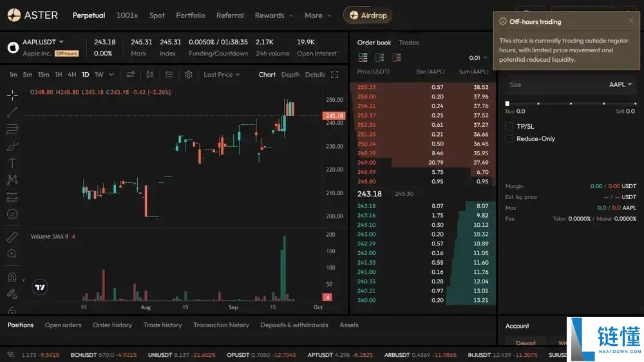Screen dimensions: 644x362
Task: Open the Open orders tab
Action: [63, 325]
